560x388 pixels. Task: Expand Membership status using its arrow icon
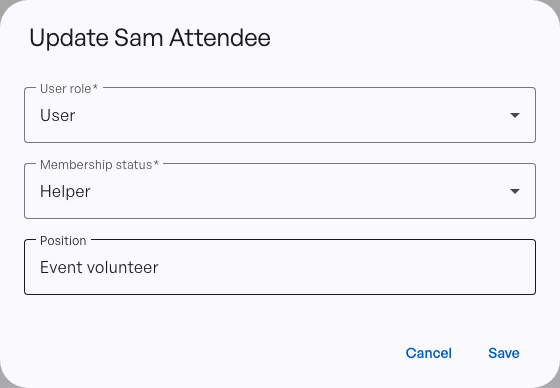515,191
